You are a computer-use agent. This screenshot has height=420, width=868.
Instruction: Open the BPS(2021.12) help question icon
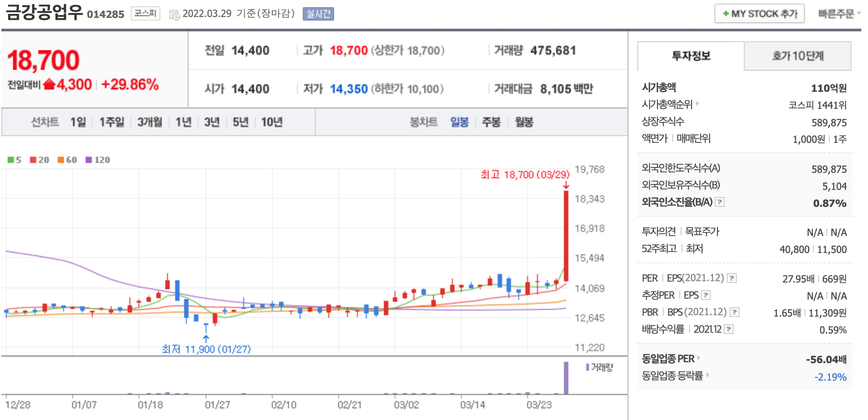(x=735, y=312)
